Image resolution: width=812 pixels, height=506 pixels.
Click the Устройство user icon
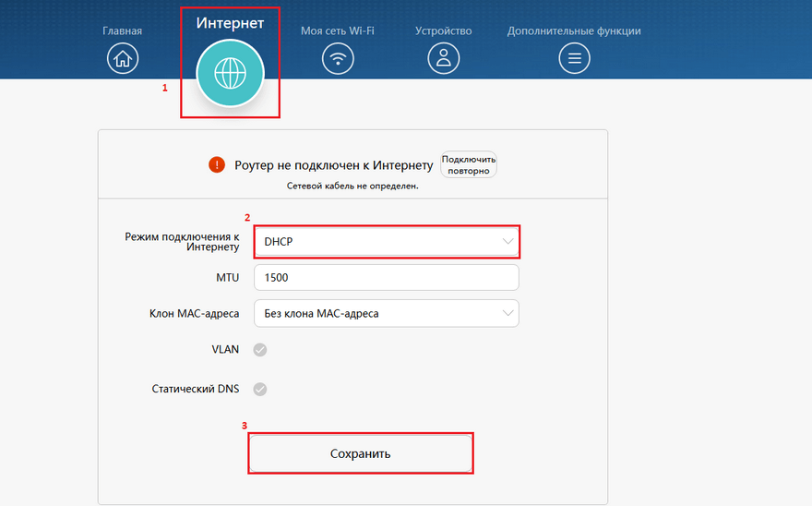pyautogui.click(x=443, y=59)
